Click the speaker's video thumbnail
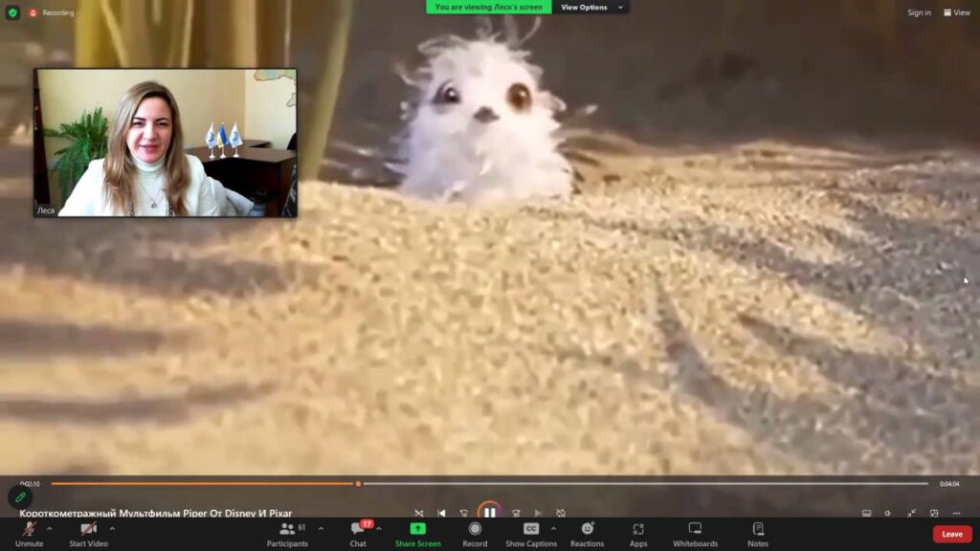 (x=166, y=143)
